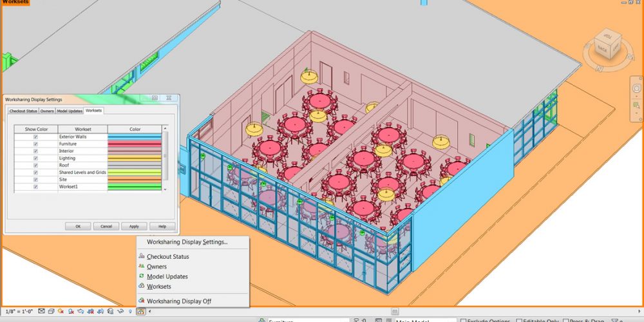
Task: Click the horizontal scrollbar right arrow
Action: 638,311
